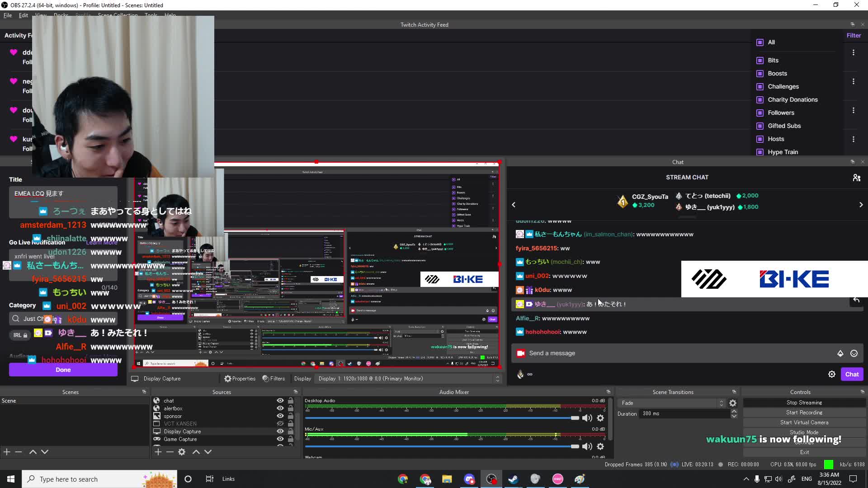Click the Done button in stream info

click(63, 370)
